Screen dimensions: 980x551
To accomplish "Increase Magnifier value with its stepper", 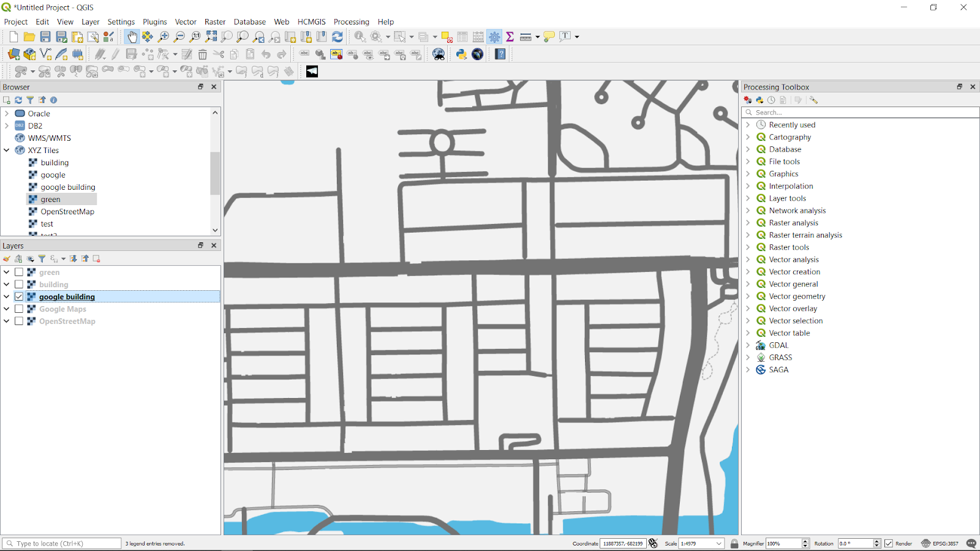I will 805,540.
